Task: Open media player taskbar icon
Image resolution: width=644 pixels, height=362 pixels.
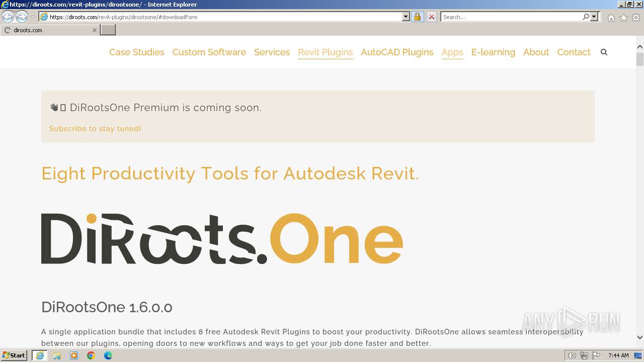Action: point(74,355)
